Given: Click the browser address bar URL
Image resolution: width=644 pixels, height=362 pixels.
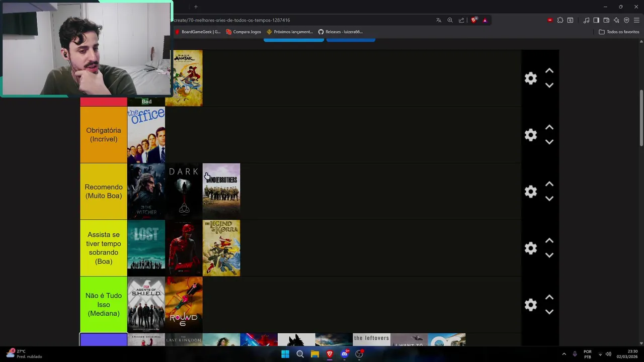Looking at the screenshot, I should 232,20.
